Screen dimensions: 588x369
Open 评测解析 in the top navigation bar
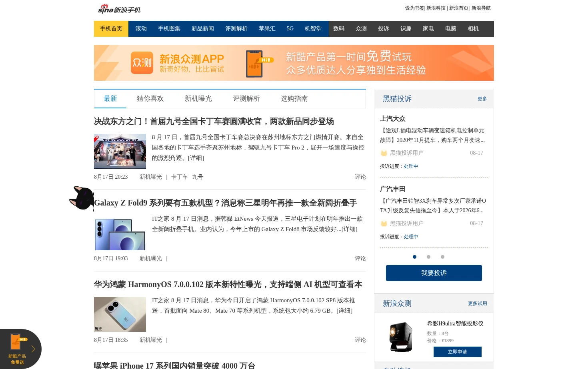pyautogui.click(x=236, y=29)
